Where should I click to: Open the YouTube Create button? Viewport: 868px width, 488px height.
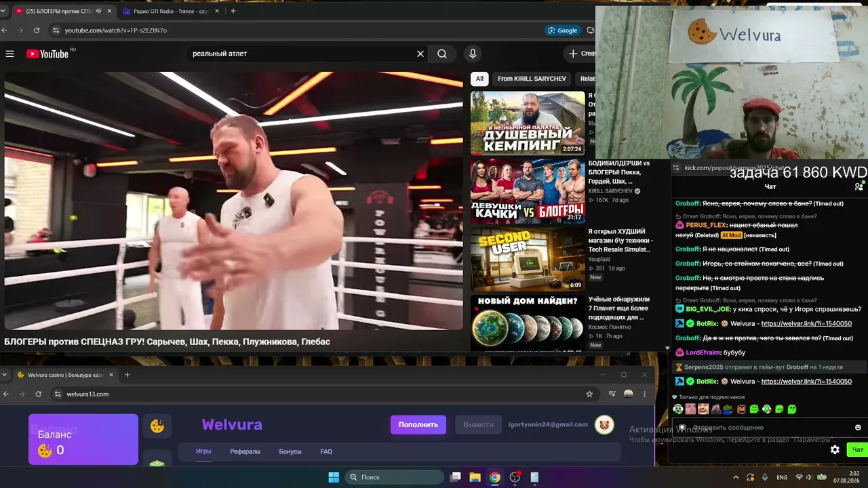pyautogui.click(x=582, y=54)
